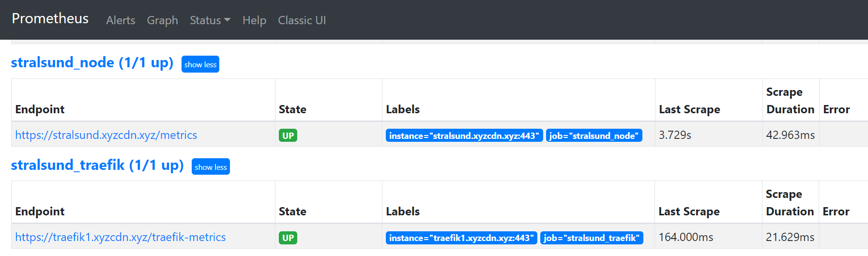Open the Graph page

[162, 20]
